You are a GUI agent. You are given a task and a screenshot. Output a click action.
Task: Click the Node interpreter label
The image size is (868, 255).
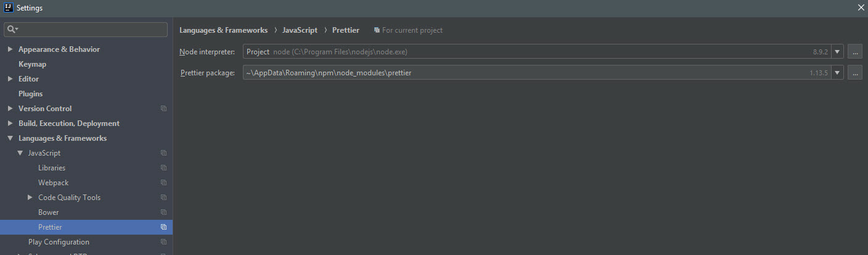207,52
